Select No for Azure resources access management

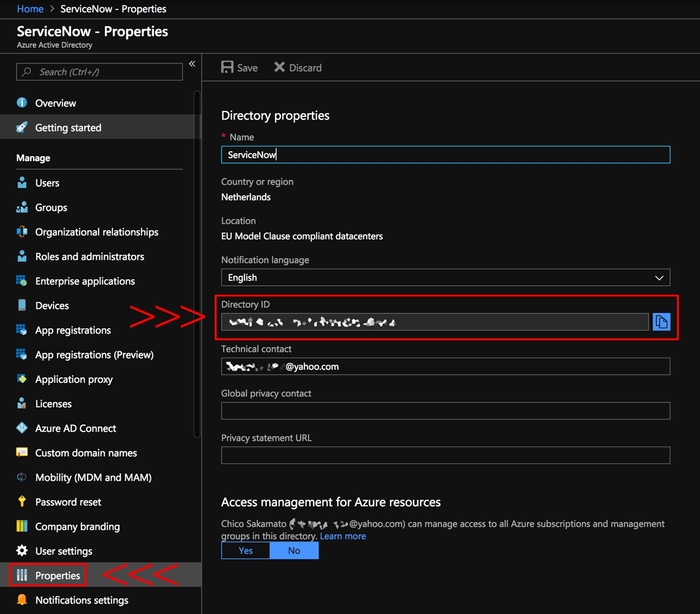(294, 550)
